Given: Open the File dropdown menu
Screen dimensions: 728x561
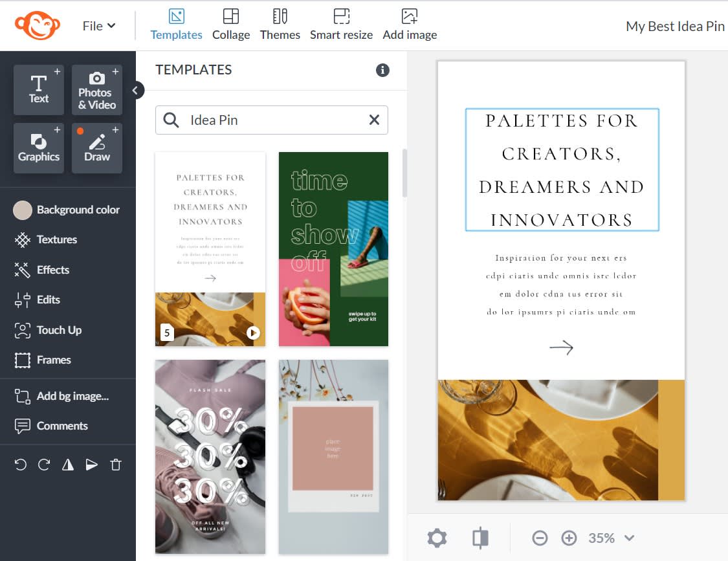Looking at the screenshot, I should pos(99,26).
